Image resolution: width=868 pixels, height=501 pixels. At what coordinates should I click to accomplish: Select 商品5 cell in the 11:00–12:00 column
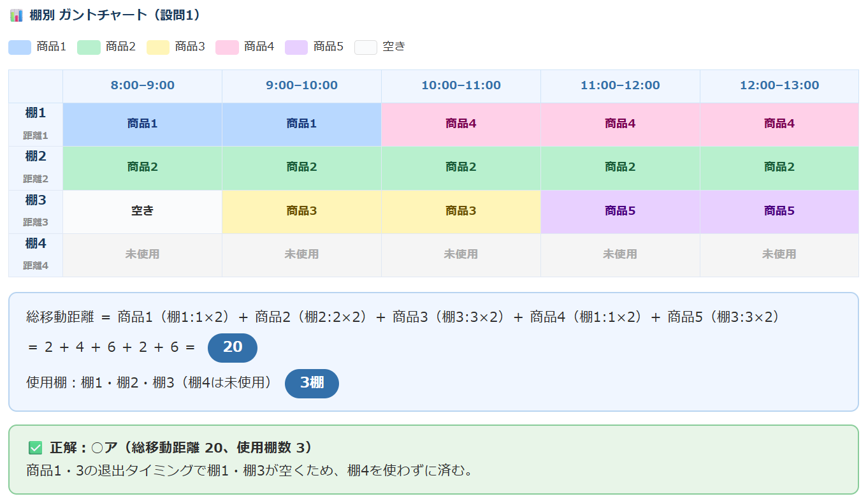(x=620, y=211)
